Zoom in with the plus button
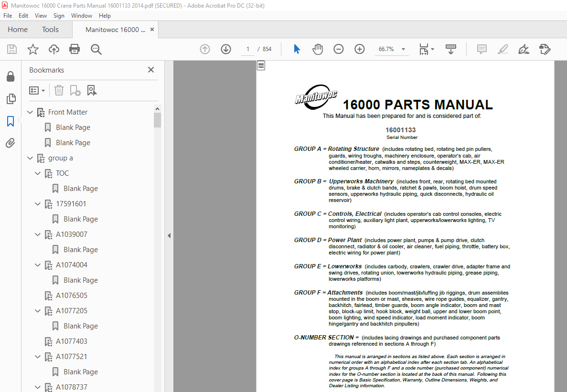This screenshot has height=392, width=567. click(x=359, y=49)
